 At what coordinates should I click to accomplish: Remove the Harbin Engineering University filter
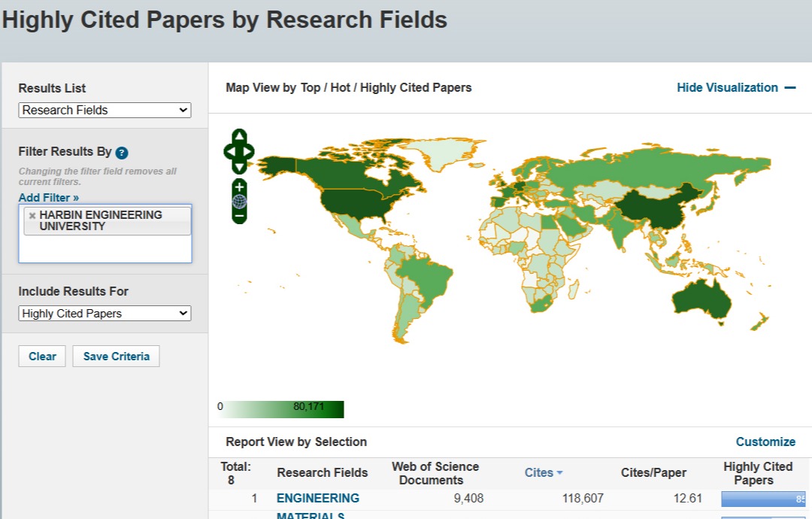pos(32,215)
